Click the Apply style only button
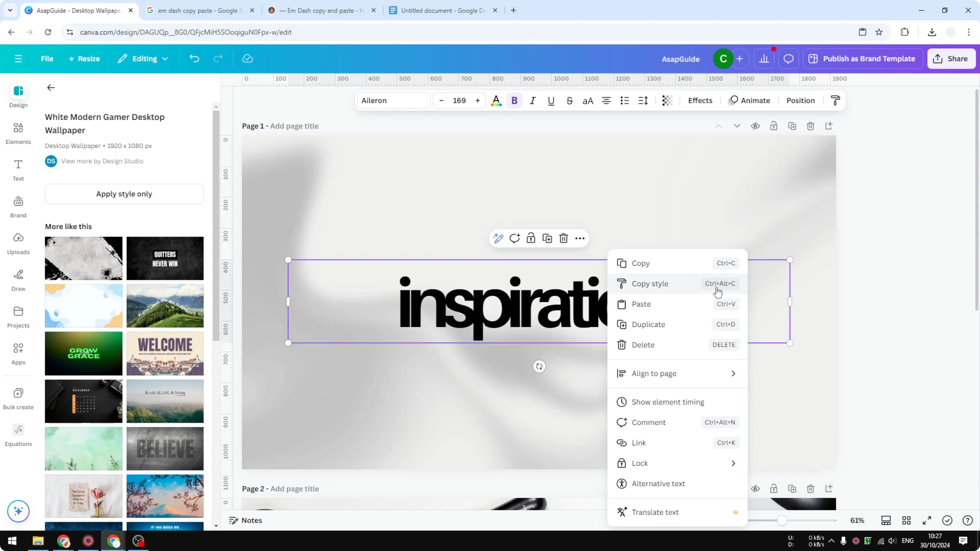 pyautogui.click(x=124, y=194)
